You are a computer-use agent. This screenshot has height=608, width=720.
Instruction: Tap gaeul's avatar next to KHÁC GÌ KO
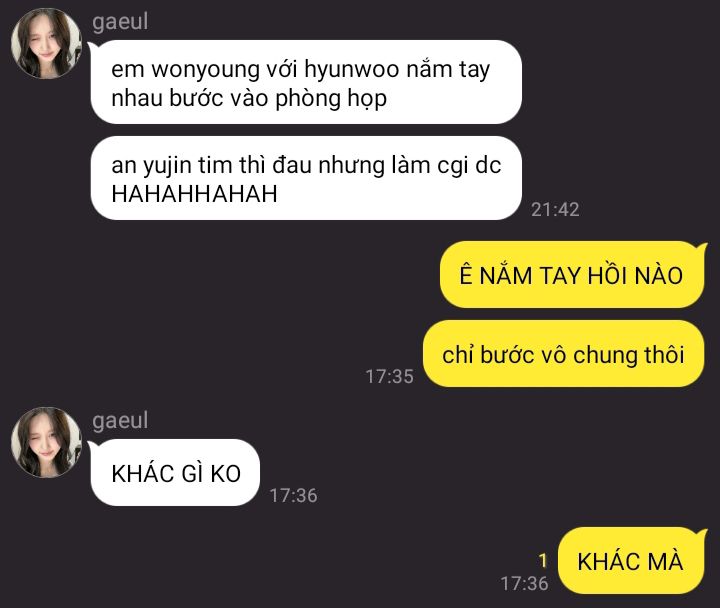(x=46, y=442)
